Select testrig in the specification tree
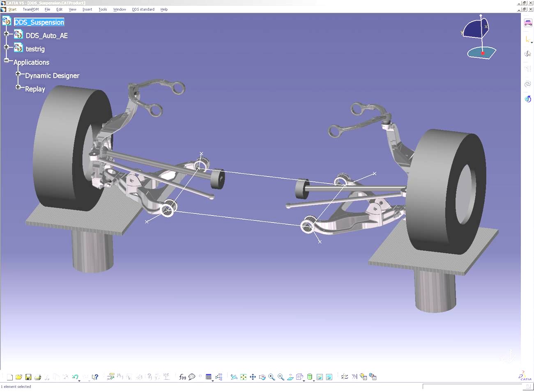 (x=35, y=49)
